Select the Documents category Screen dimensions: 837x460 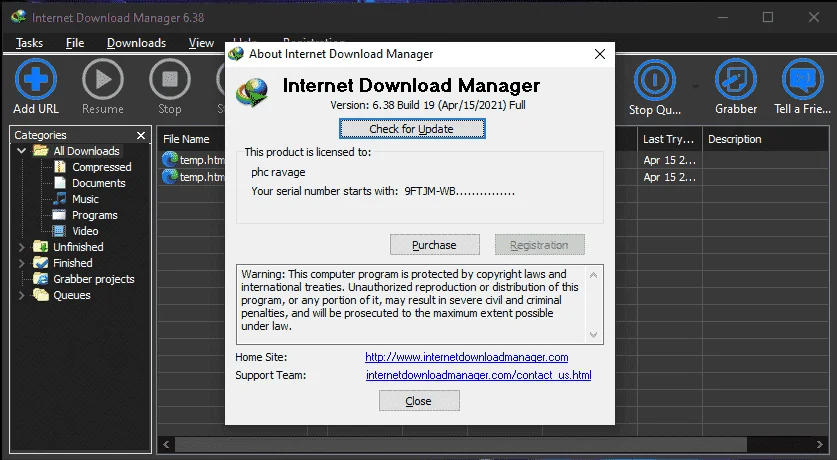[99, 183]
